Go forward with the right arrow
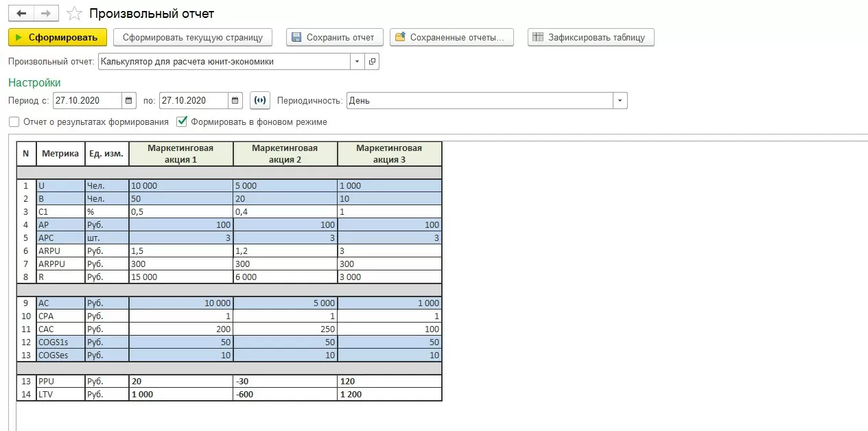Screen dimensions: 868x431 (46, 14)
